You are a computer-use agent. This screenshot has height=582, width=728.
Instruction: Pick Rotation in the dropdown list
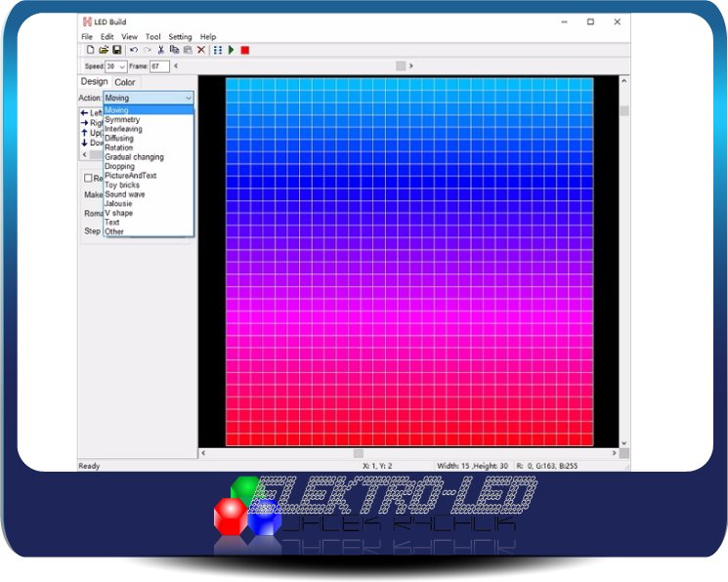[x=119, y=147]
